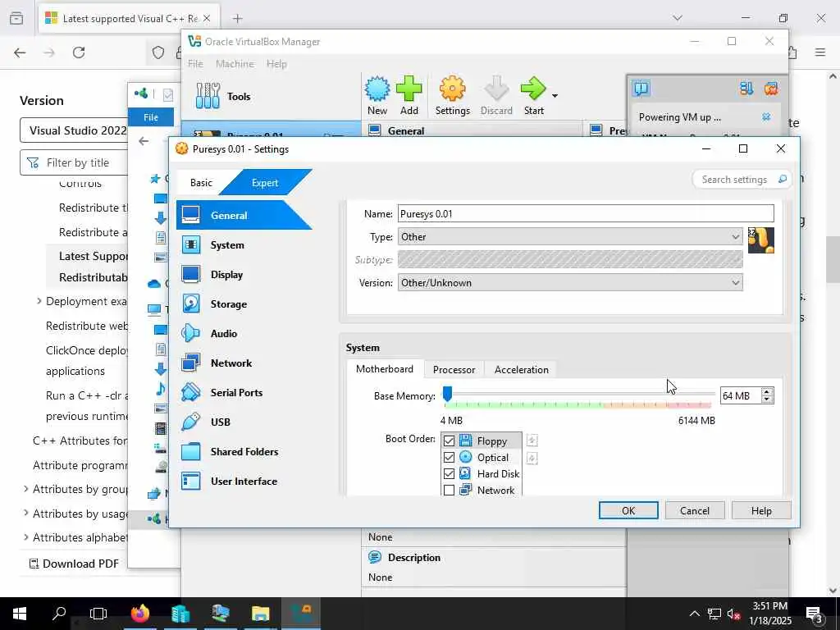Viewport: 840px width, 630px height.
Task: Open Firefox from the Windows taskbar
Action: pyautogui.click(x=140, y=614)
